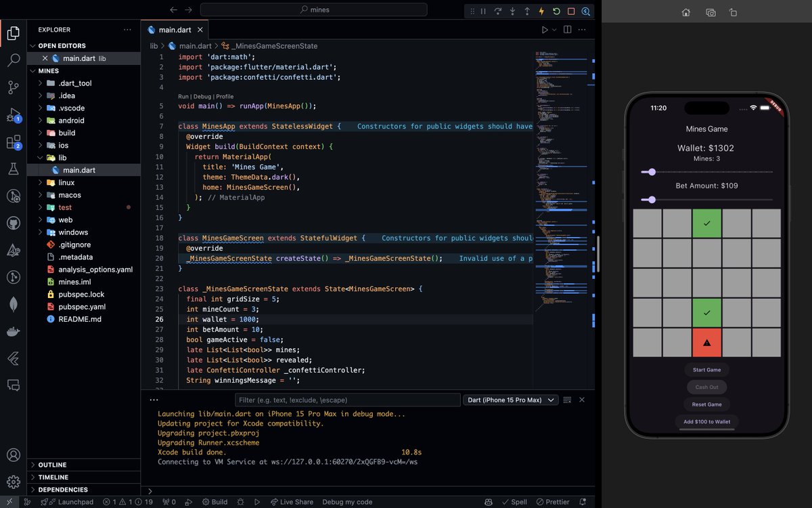Expand the DEPENDENCIES section
The height and width of the screenshot is (508, 812).
pyautogui.click(x=84, y=489)
